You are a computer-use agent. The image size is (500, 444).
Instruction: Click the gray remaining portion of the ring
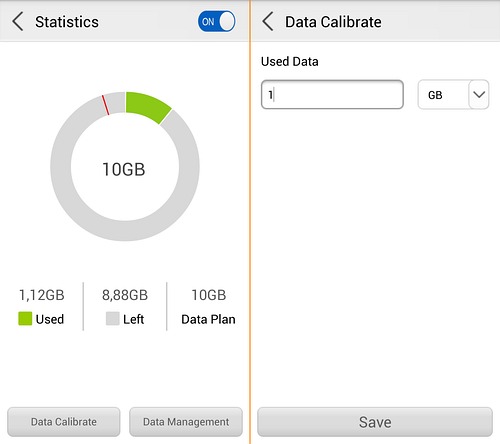125,231
